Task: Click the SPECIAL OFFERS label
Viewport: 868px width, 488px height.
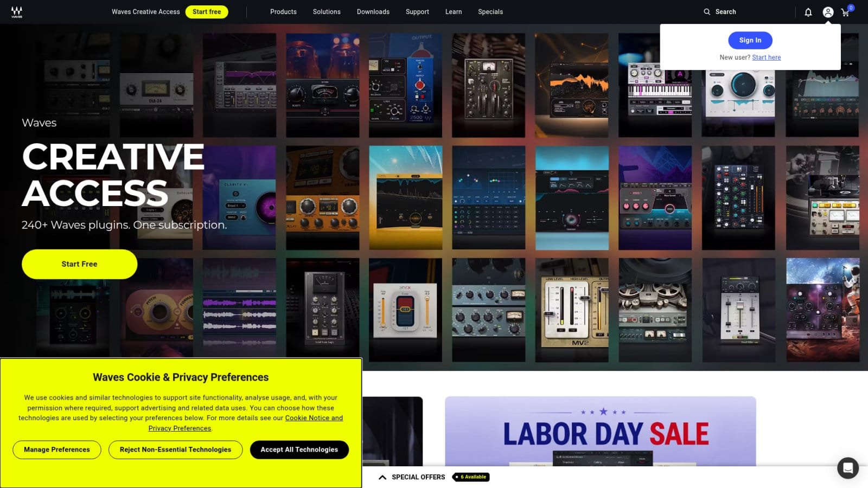Action: (418, 477)
